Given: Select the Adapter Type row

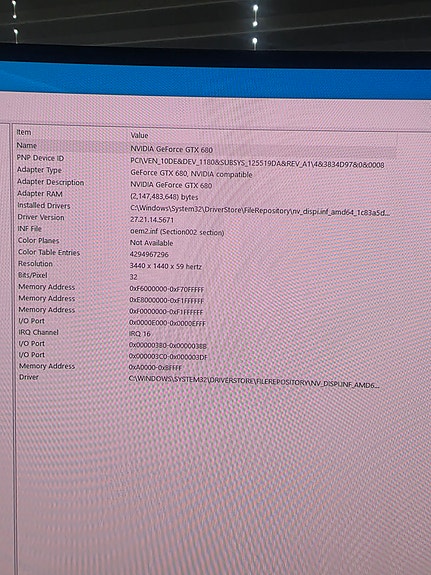Looking at the screenshot, I should 205,172.
